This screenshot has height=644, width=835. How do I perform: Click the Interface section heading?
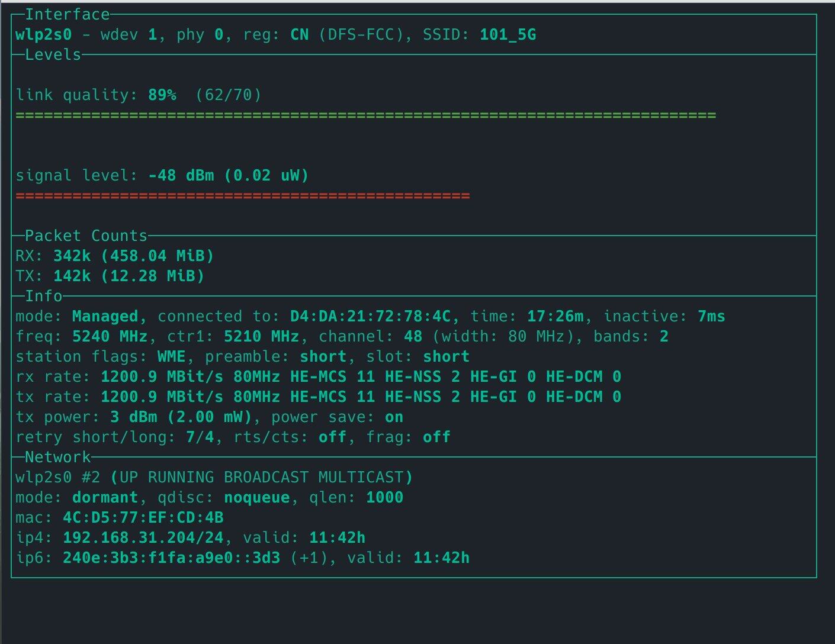68,14
